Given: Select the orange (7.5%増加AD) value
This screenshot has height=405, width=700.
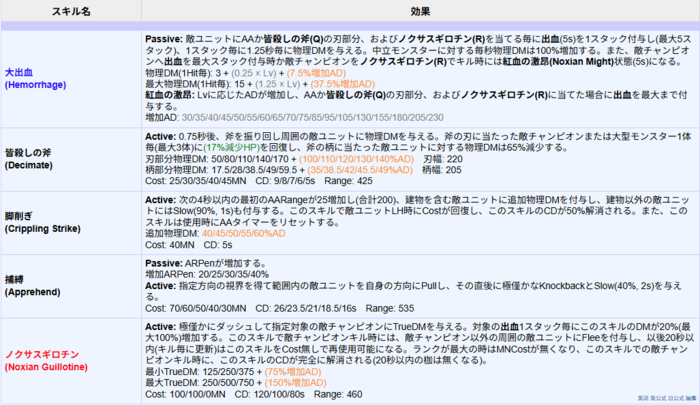Looking at the screenshot, I should (x=316, y=73).
